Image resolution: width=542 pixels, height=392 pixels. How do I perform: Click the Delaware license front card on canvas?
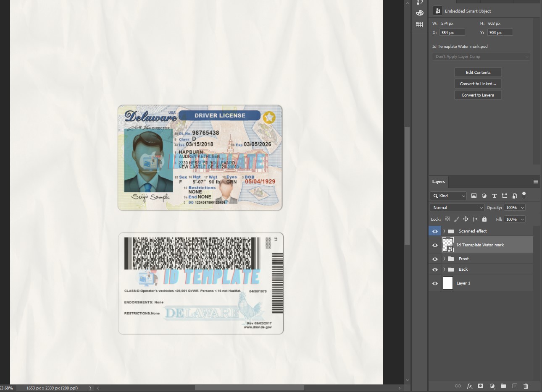point(200,158)
